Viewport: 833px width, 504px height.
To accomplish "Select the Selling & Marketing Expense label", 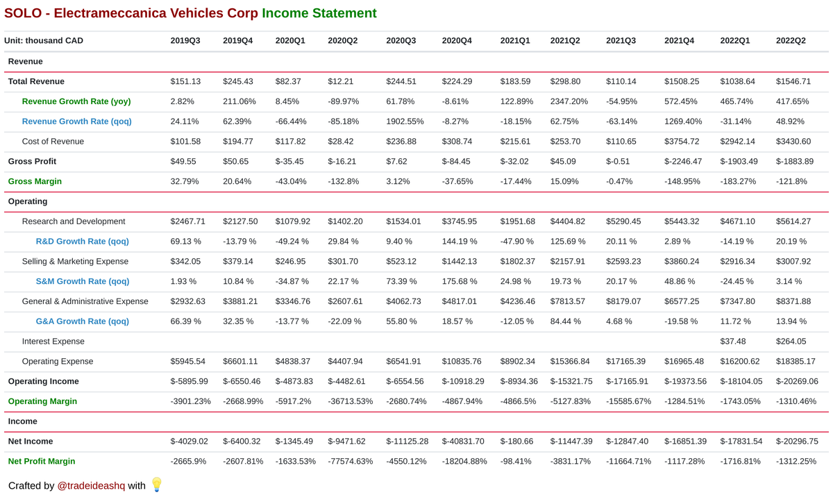I will [x=75, y=262].
